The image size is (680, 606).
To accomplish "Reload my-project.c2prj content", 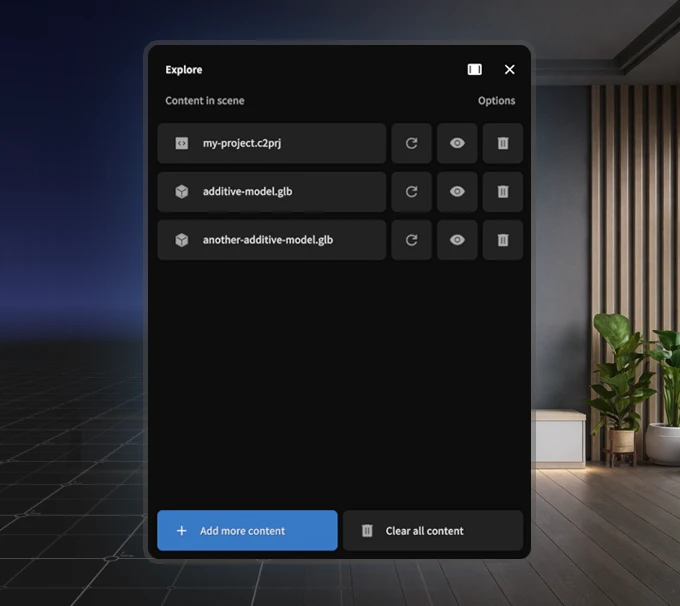I will [411, 143].
